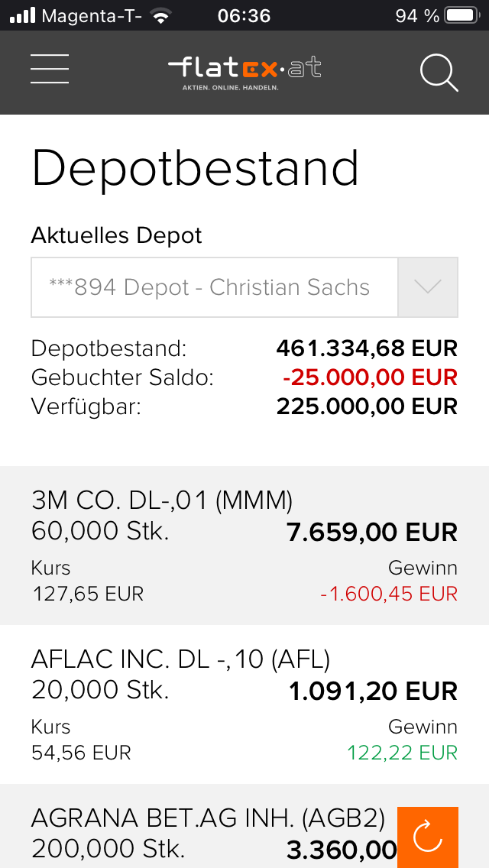This screenshot has width=489, height=868.
Task: Open the hamburger navigation menu
Action: point(50,69)
